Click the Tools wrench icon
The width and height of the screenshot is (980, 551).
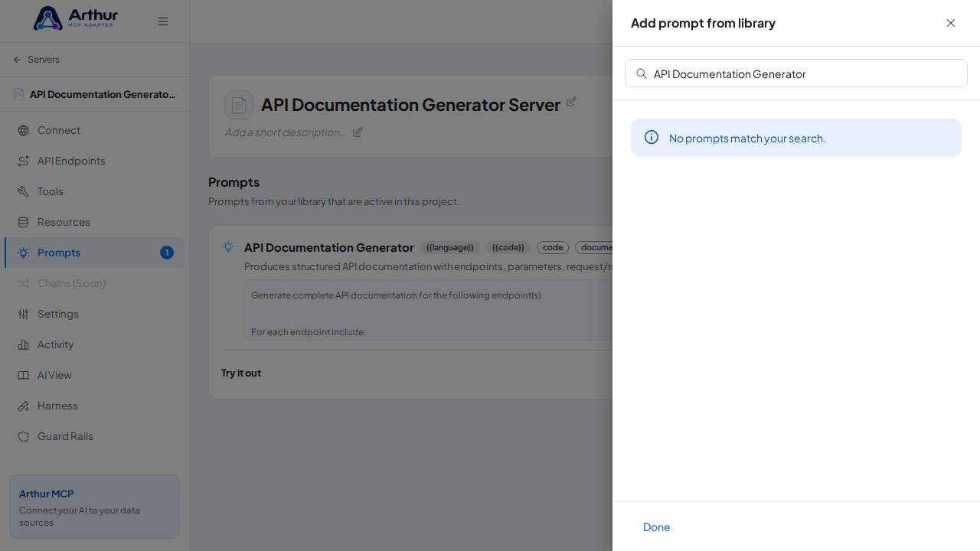[24, 191]
